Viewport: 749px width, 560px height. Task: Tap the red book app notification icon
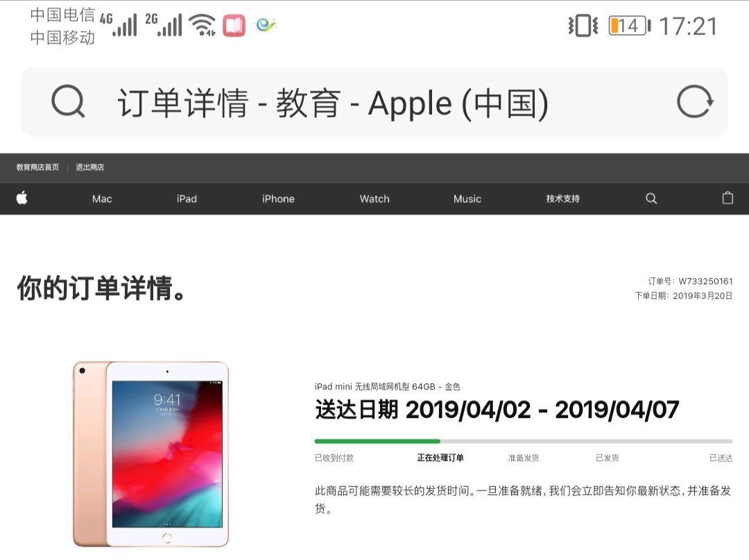point(234,26)
